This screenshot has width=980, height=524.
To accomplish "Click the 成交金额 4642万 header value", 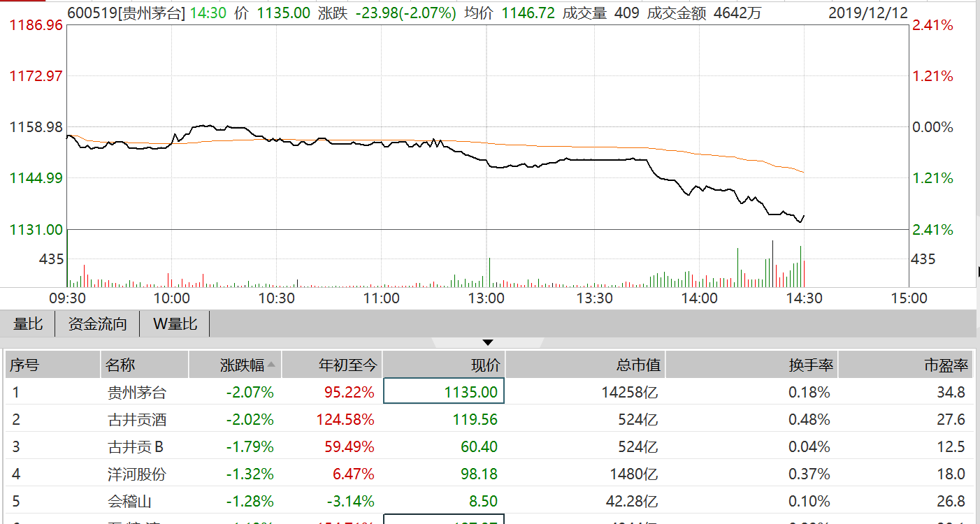I will [704, 13].
